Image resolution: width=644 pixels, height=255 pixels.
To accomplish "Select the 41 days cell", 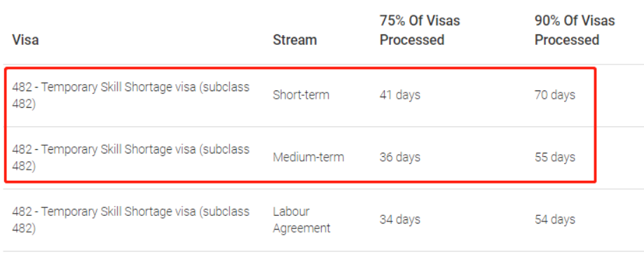I will point(399,95).
